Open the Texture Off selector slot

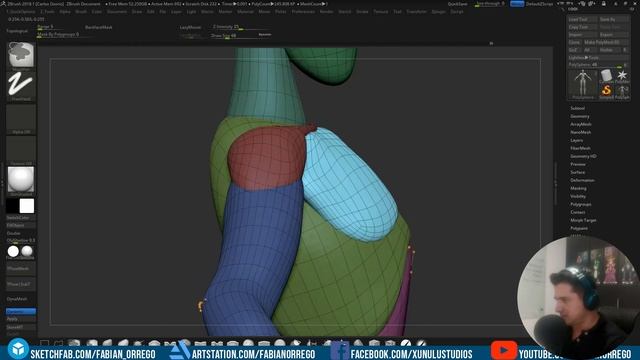(x=21, y=150)
